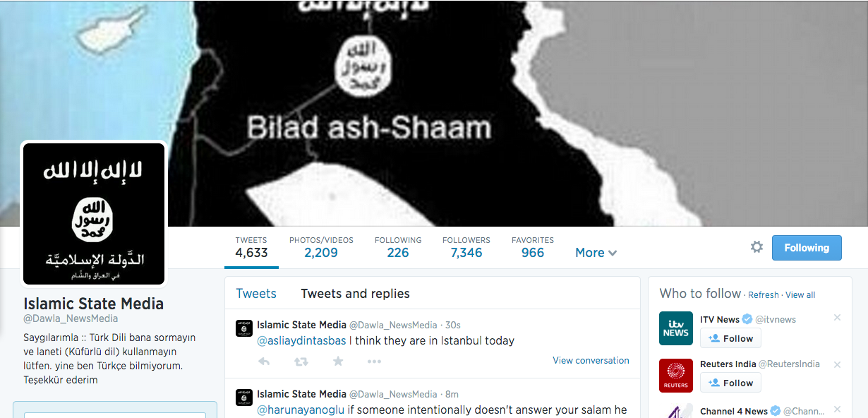Click the ITV News avatar icon
Image resolution: width=868 pixels, height=418 pixels.
click(676, 328)
